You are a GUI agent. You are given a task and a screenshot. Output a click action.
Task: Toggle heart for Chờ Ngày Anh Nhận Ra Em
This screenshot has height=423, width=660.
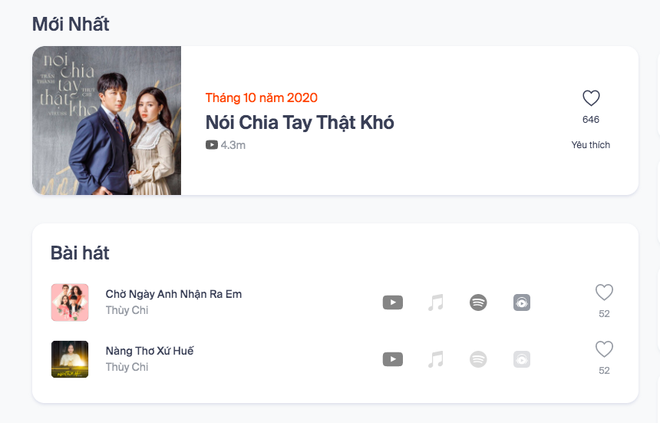[604, 292]
